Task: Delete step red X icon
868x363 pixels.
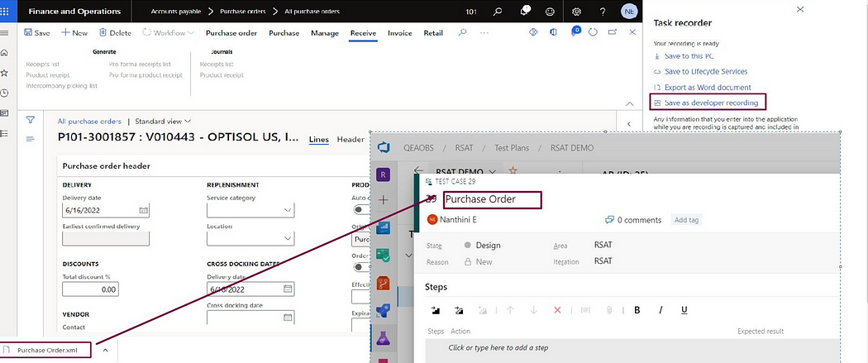Action: 557,310
